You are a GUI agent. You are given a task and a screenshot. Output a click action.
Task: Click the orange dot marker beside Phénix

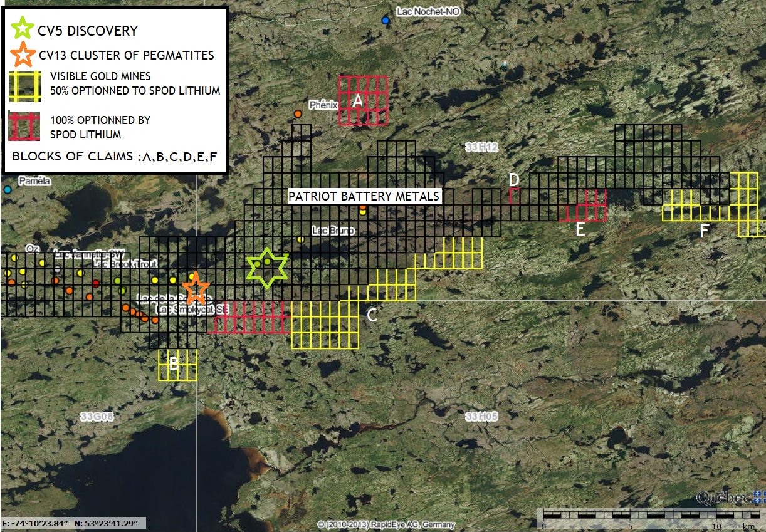click(x=298, y=114)
